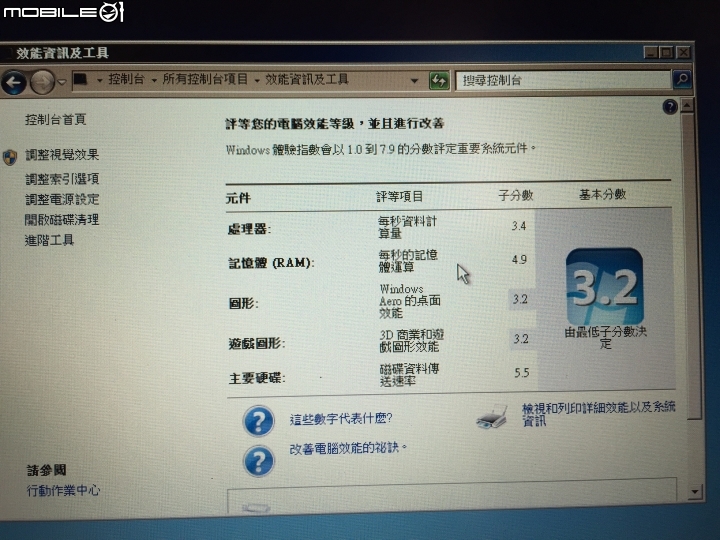Maximize the 效能資訊及工具 window
The image size is (720, 540).
pyautogui.click(x=666, y=52)
